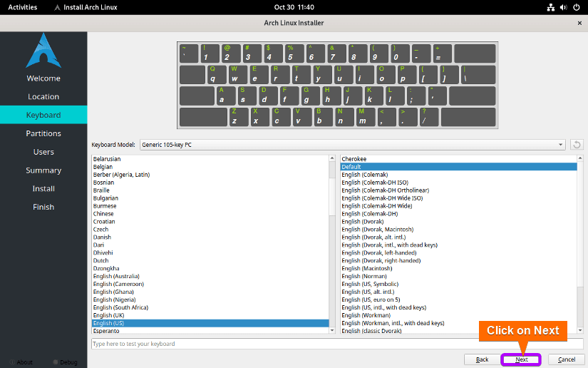Select Berber (Algeria, Latin) layout

click(210, 175)
